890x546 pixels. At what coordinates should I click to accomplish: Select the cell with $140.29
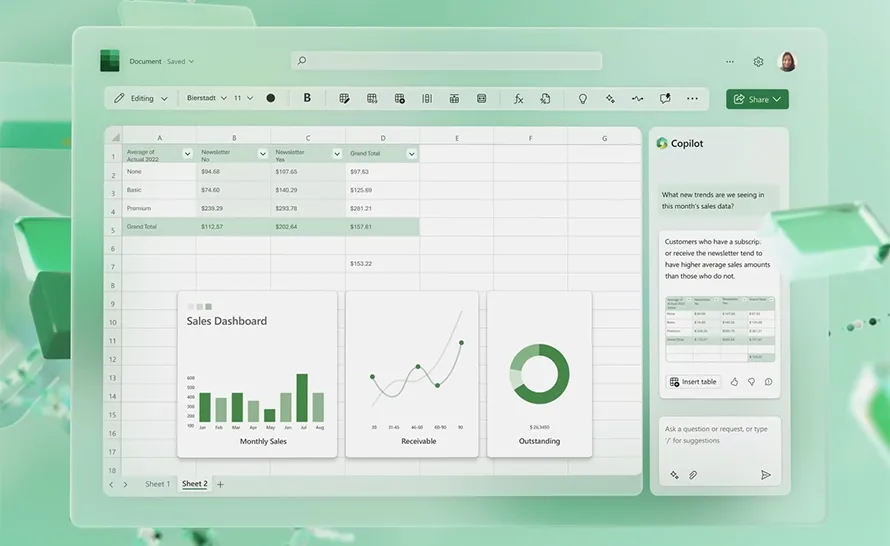308,190
